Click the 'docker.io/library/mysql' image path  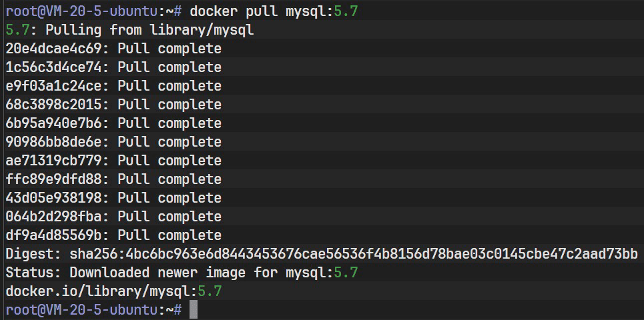point(100,291)
